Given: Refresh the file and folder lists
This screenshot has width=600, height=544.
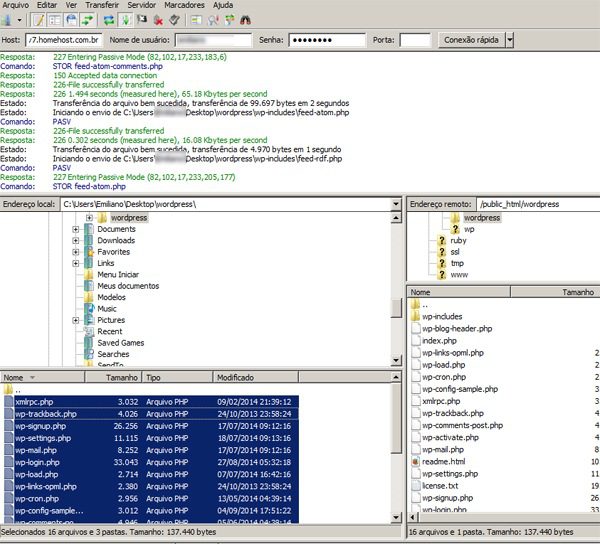Looking at the screenshot, I should (109, 20).
